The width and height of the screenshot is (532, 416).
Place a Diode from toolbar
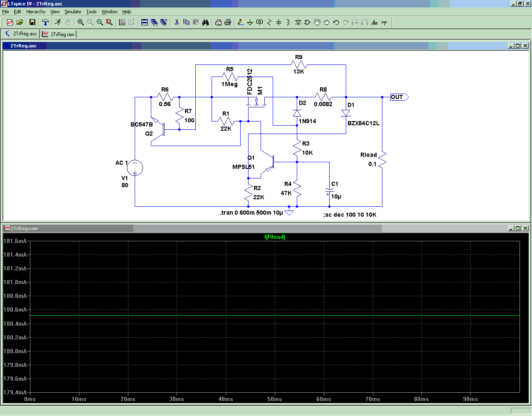(x=298, y=22)
